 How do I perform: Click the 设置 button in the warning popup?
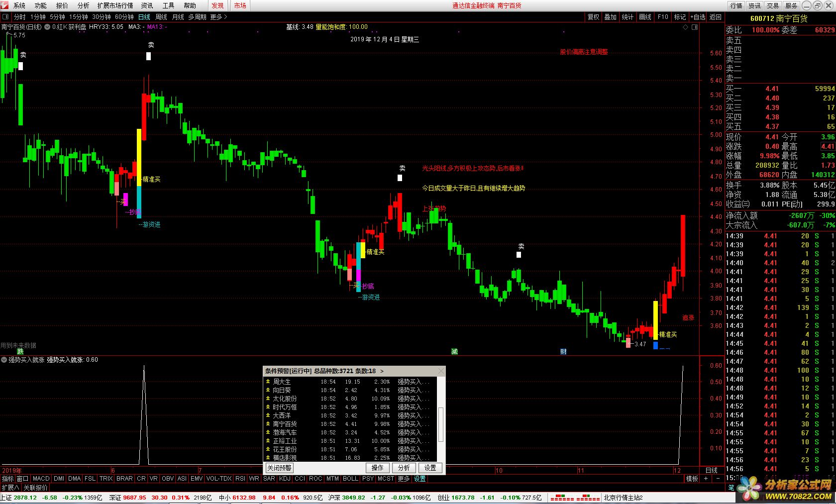pos(430,468)
